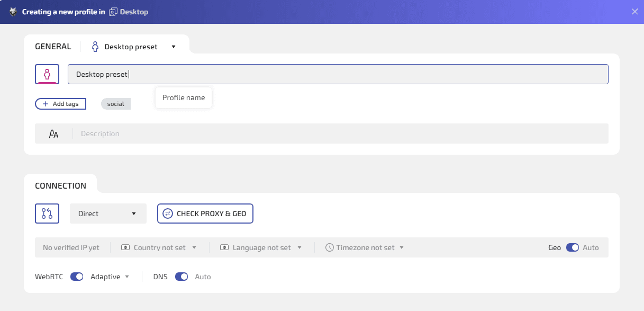Image resolution: width=644 pixels, height=311 pixels.
Task: Open the Language not set dropdown
Action: (x=261, y=247)
